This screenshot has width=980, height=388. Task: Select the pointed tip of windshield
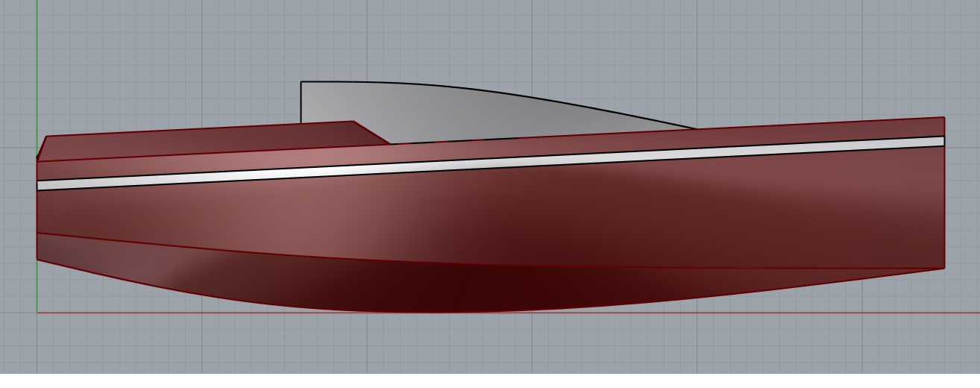pos(694,128)
